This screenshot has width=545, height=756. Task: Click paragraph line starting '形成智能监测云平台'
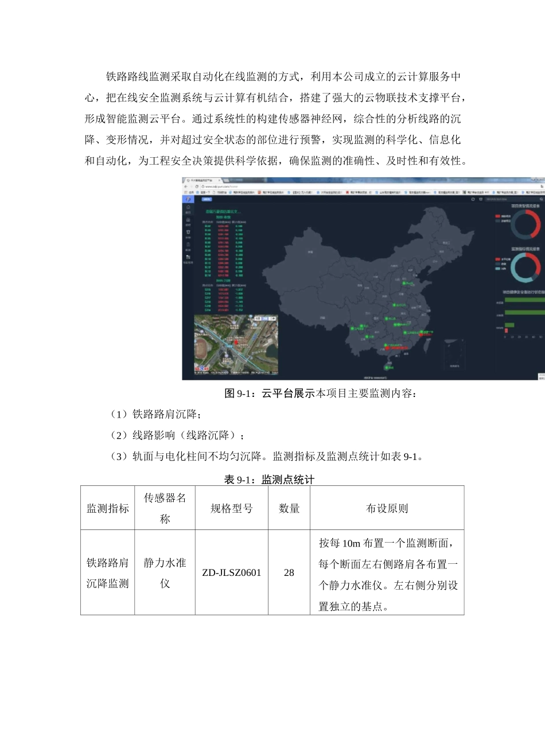[x=273, y=119]
